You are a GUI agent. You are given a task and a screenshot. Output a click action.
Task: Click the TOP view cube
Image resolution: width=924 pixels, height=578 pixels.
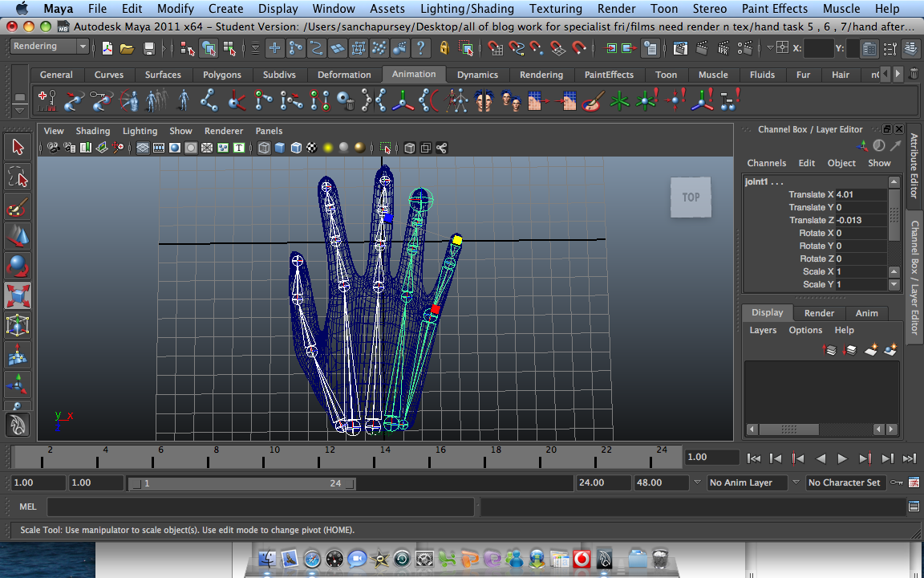(x=691, y=197)
